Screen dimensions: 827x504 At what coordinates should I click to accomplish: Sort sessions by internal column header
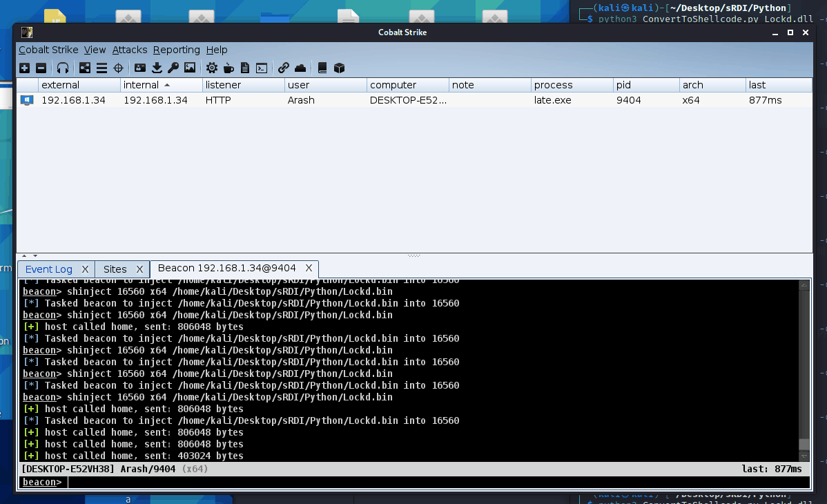(162, 85)
